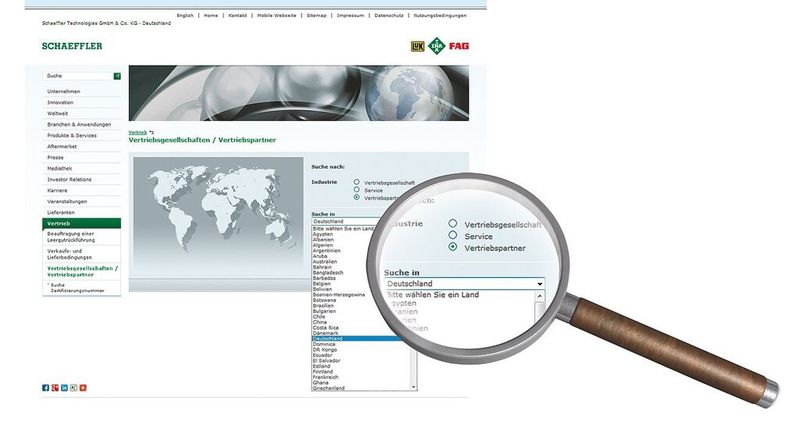The width and height of the screenshot is (800, 425).
Task: Select Bangladesch in the country list
Action: pos(328,273)
